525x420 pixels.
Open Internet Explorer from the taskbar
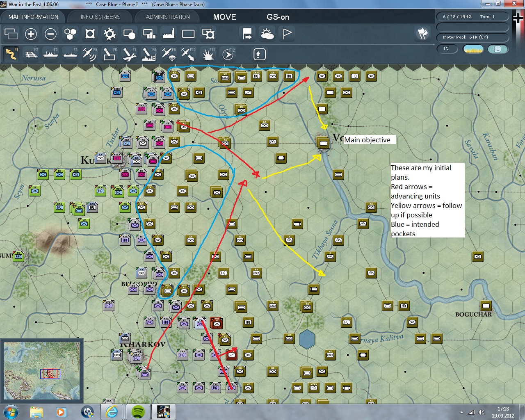tap(112, 412)
